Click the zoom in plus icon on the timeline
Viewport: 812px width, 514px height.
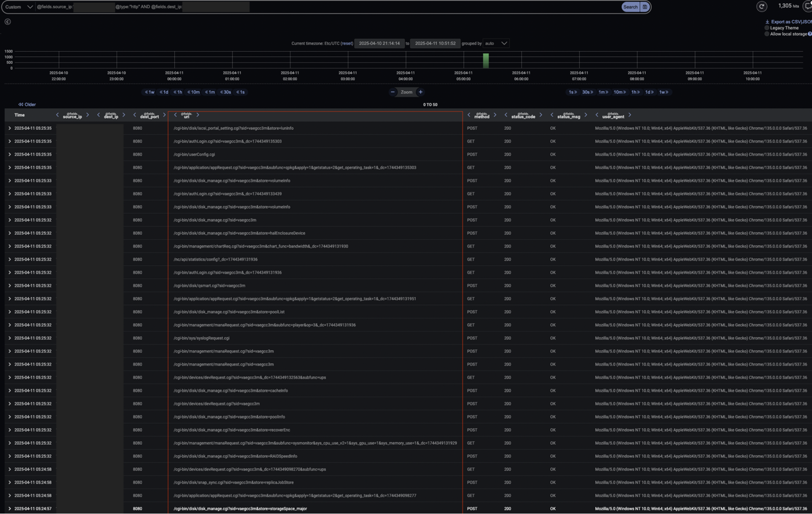tap(420, 92)
